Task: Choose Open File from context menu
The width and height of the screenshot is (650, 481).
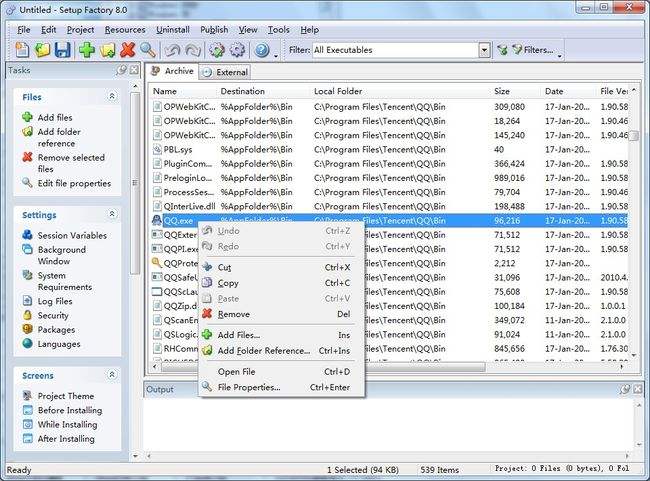Action: (x=282, y=372)
